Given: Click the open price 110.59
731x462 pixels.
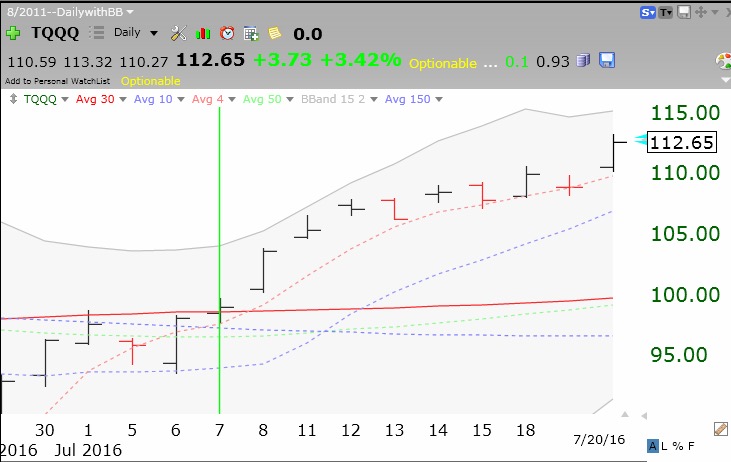Looking at the screenshot, I should tap(32, 62).
